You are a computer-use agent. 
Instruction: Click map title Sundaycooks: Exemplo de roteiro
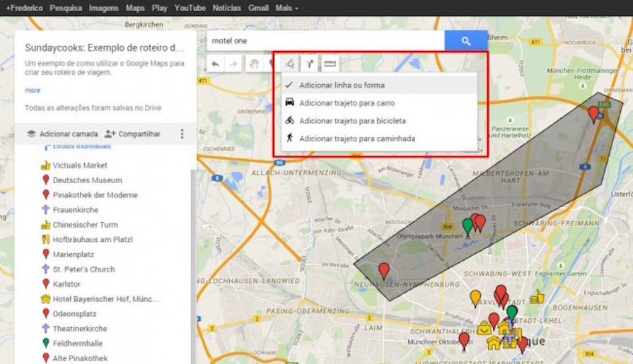coord(104,47)
